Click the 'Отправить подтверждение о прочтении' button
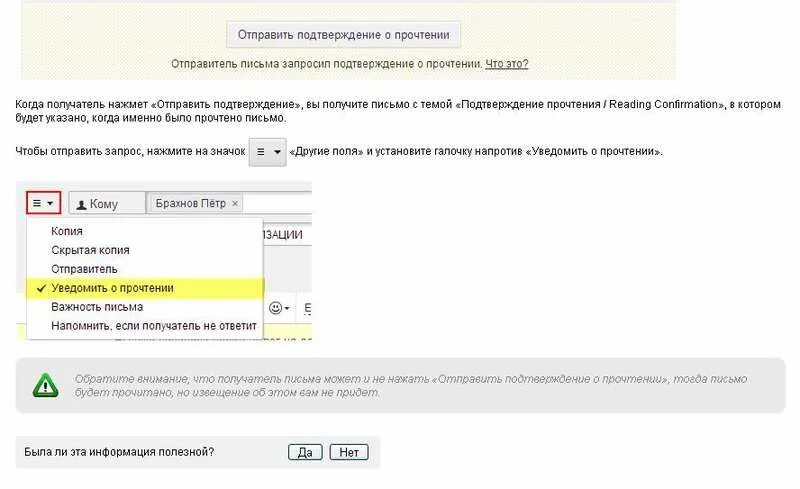The height and width of the screenshot is (489, 800). pyautogui.click(x=343, y=35)
